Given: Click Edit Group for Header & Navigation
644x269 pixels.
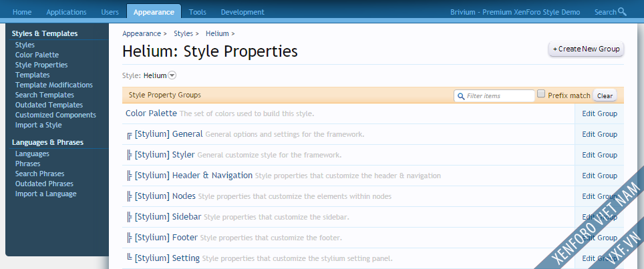Looking at the screenshot, I should tap(599, 176).
